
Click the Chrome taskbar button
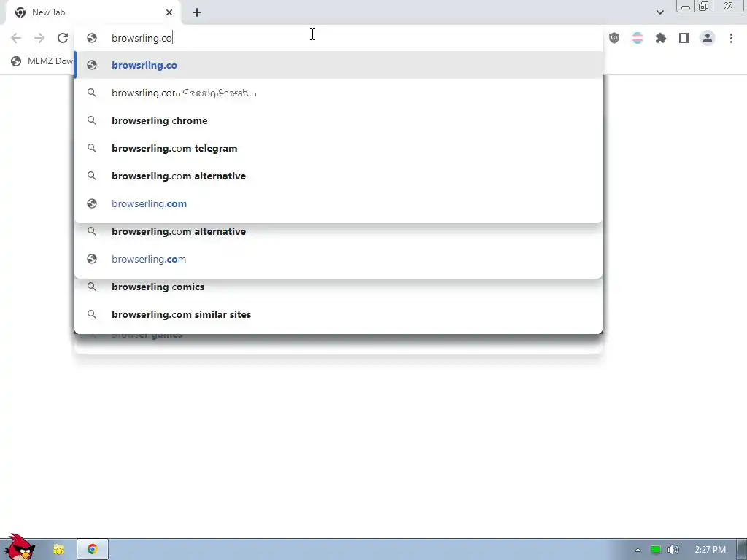coord(93,550)
